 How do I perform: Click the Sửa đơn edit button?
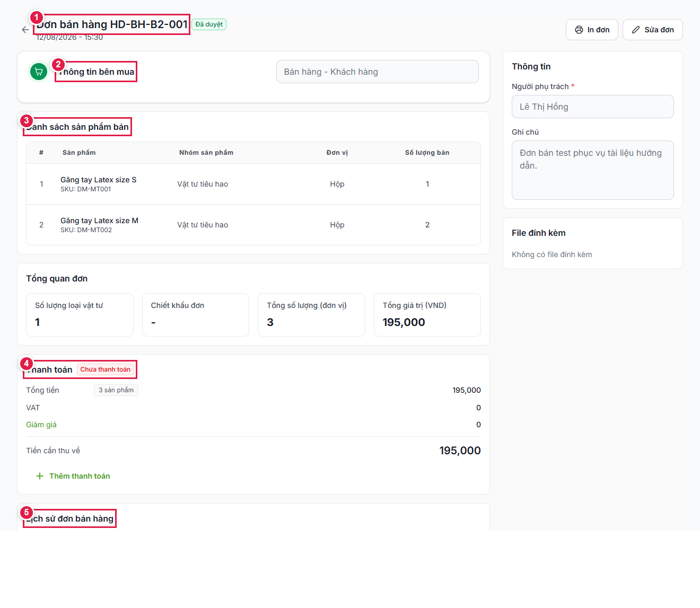[x=653, y=30]
